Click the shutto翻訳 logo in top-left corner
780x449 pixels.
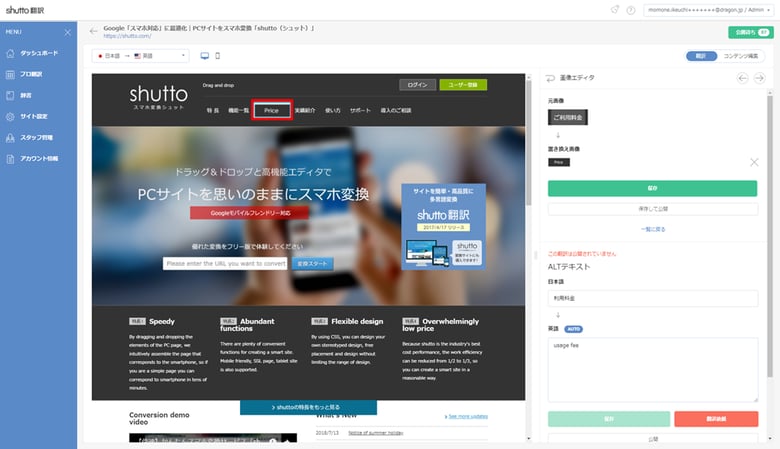coord(25,10)
